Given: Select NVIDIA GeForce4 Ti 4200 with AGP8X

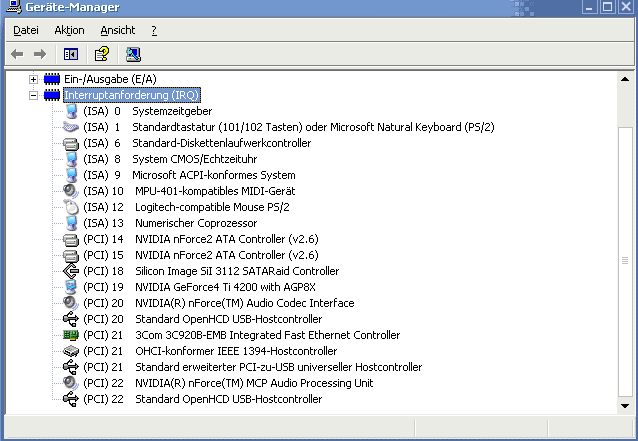Looking at the screenshot, I should [225, 287].
